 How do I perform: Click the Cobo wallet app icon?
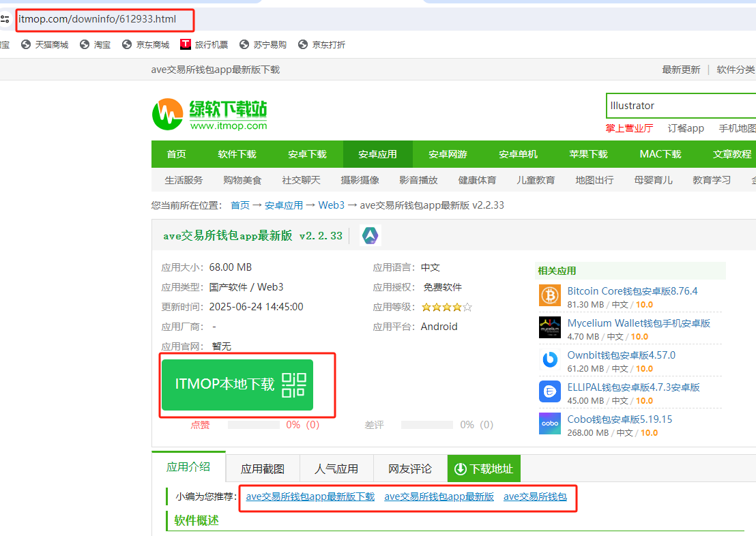pos(549,423)
